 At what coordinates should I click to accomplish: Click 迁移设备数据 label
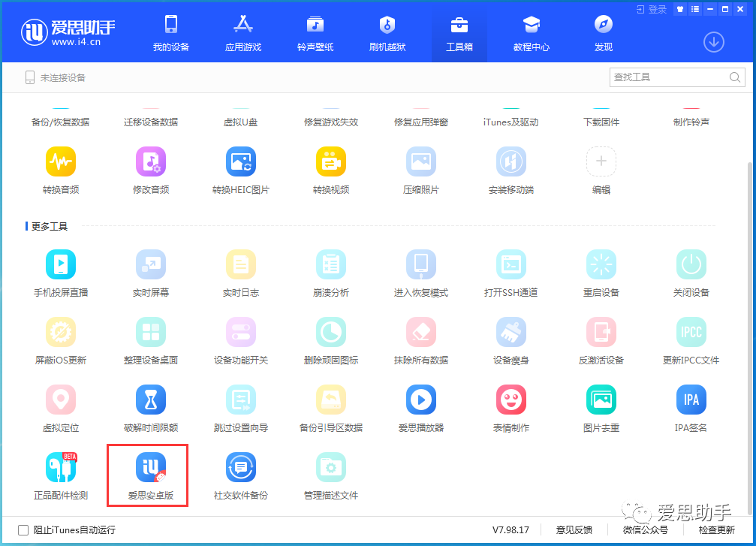(151, 122)
